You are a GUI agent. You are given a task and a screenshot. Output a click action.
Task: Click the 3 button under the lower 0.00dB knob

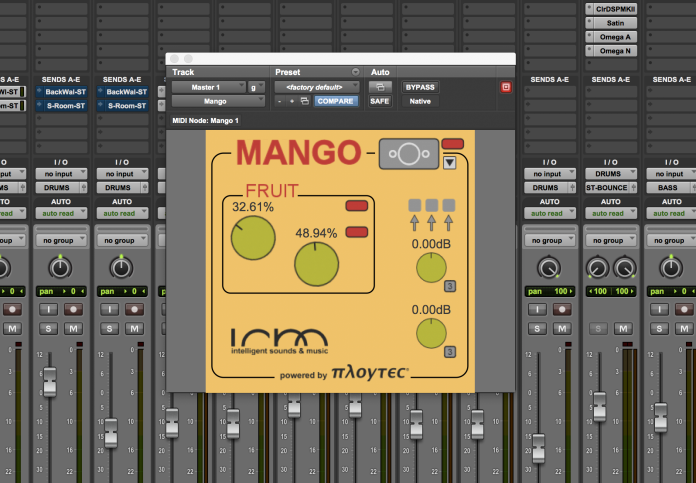pos(450,352)
